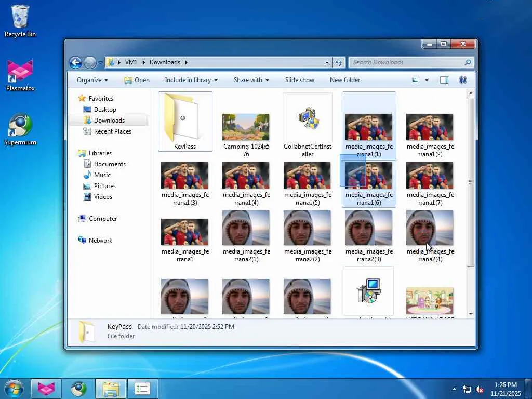Expand the Share with dropdown
The image size is (532, 399).
251,80
